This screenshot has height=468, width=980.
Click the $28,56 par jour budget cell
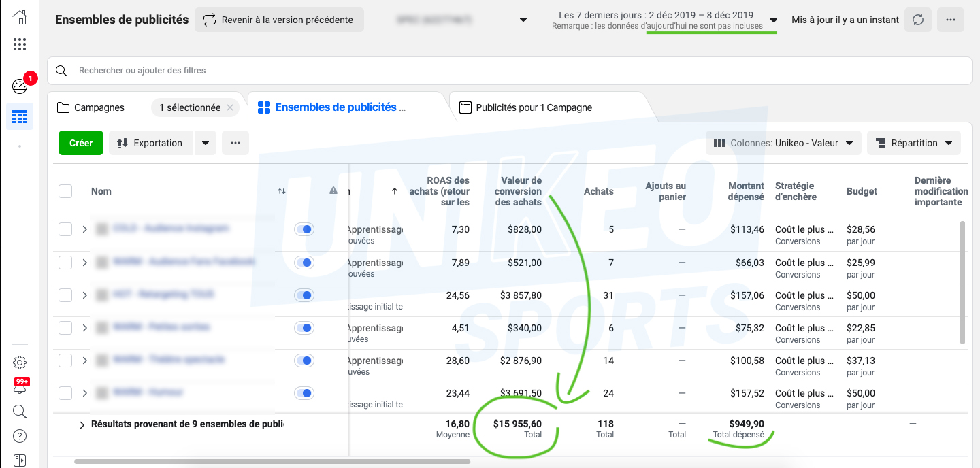[x=861, y=235]
